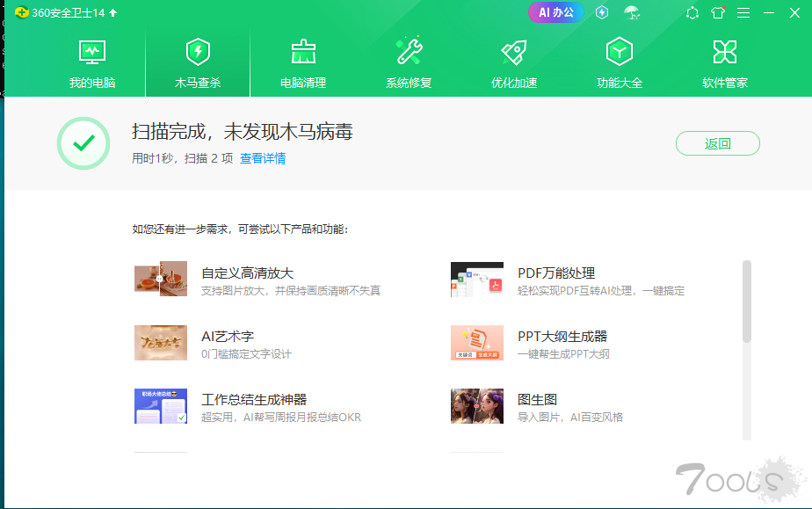Screen dimensions: 812x509
Task: Switch to 电脑清理 tab
Action: pos(303,64)
